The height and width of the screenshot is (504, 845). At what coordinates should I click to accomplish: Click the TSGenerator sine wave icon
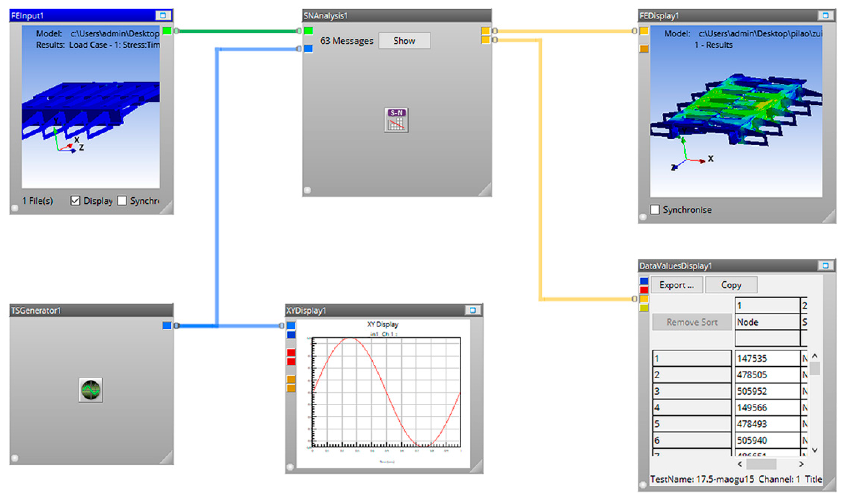click(x=91, y=390)
